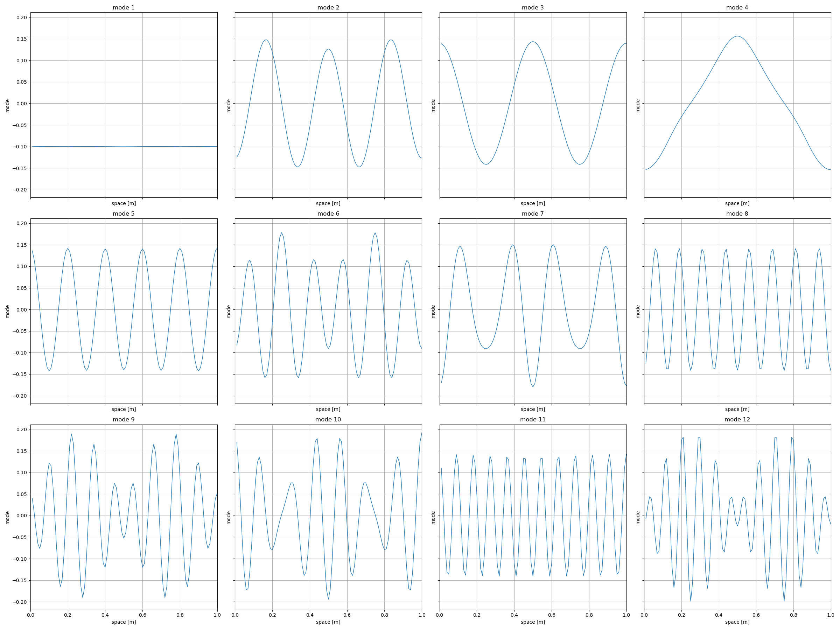Click the 0.20 y-tick label of mode 9

(22, 429)
